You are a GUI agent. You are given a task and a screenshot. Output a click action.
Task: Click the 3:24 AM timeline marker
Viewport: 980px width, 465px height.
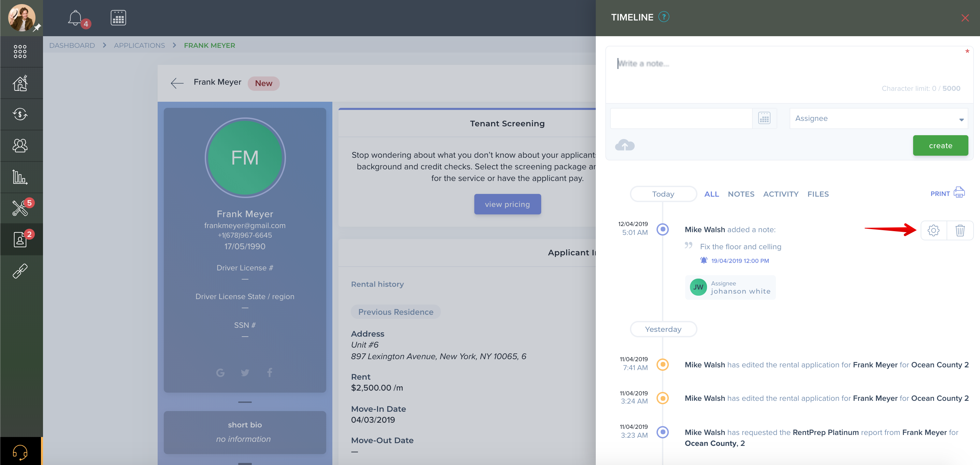(663, 398)
